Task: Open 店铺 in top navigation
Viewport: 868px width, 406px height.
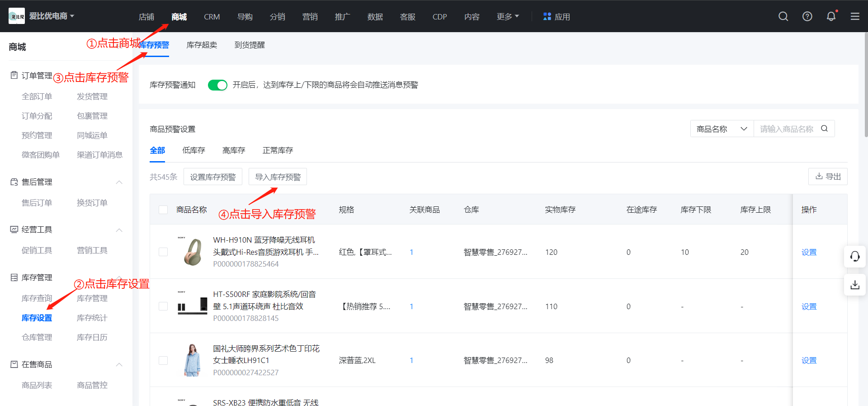Action: (x=146, y=17)
